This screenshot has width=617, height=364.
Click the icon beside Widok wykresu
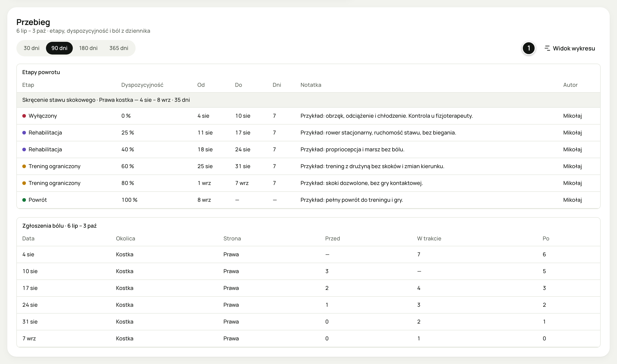click(x=547, y=48)
